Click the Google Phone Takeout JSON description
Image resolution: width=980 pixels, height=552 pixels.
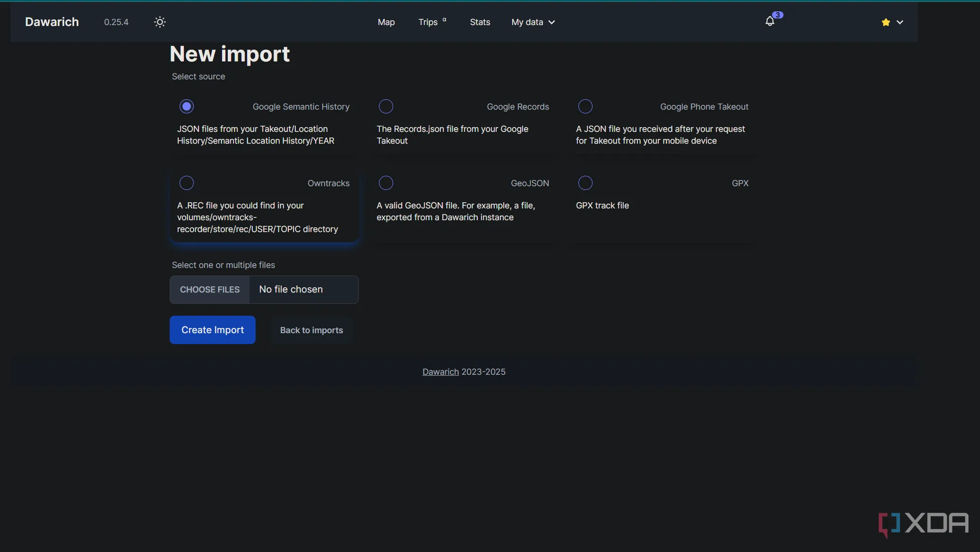pyautogui.click(x=660, y=135)
